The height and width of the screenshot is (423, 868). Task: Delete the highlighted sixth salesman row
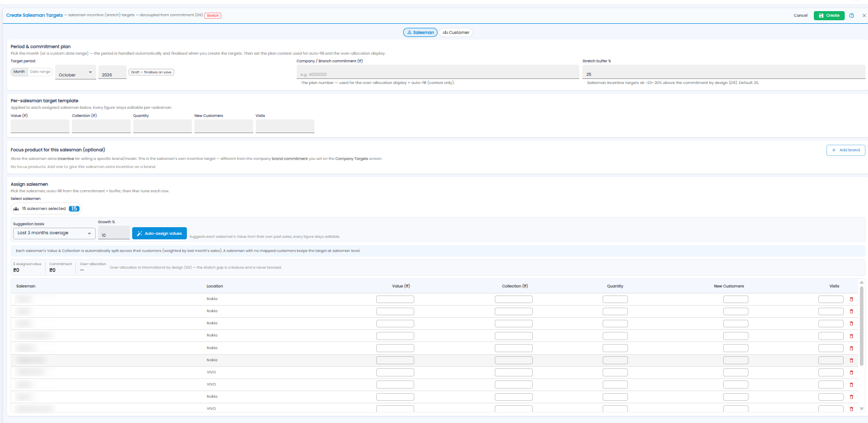pyautogui.click(x=851, y=360)
